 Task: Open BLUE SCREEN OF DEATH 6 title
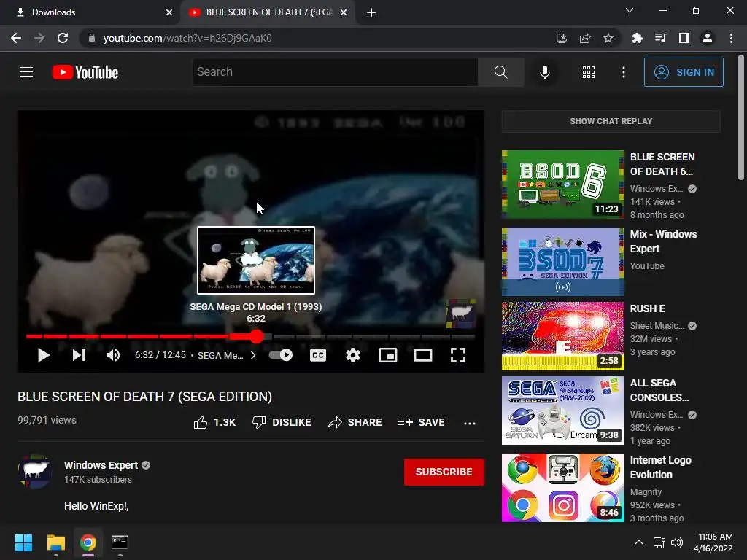click(x=662, y=164)
